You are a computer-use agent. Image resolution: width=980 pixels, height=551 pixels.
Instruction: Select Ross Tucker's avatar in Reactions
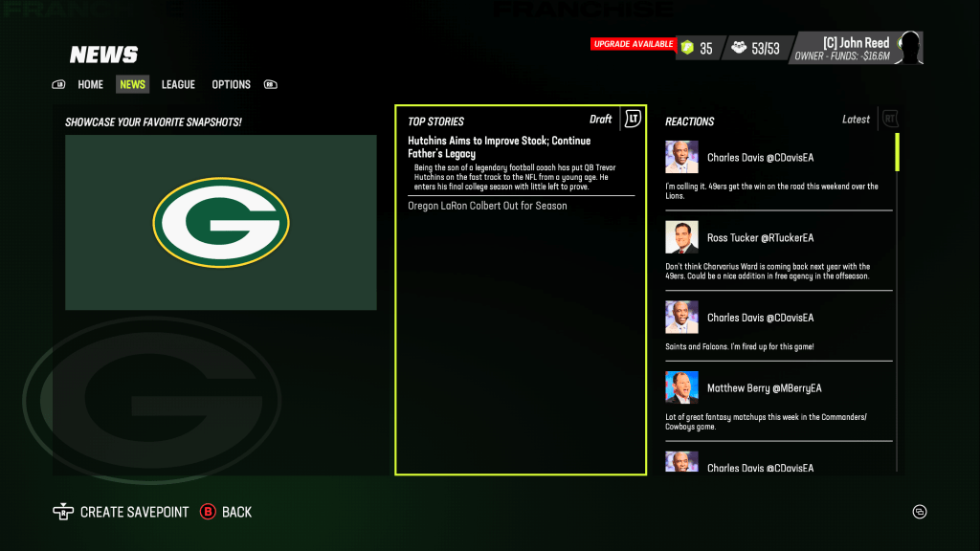point(681,237)
